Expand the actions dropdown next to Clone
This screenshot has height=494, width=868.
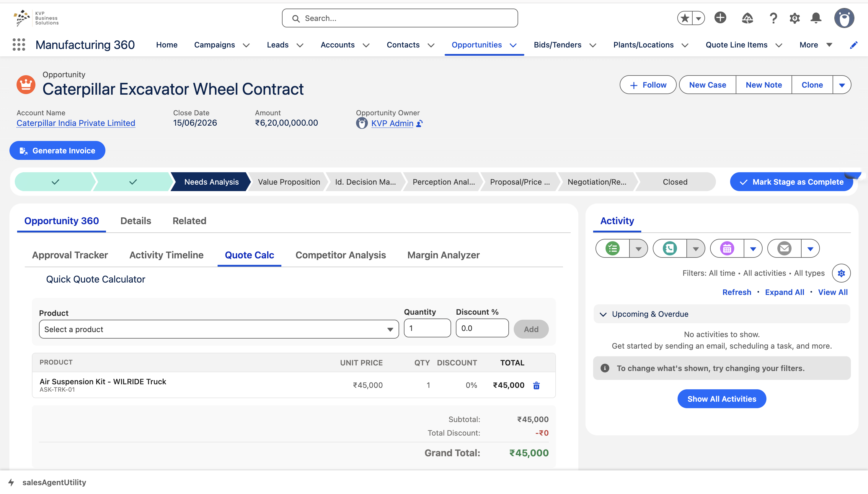coord(841,85)
